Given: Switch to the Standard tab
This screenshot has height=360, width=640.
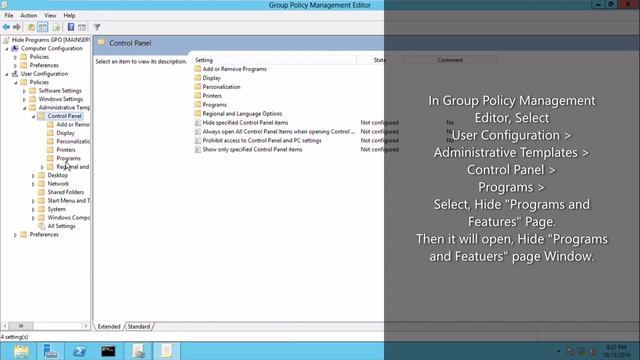Looking at the screenshot, I should (139, 327).
